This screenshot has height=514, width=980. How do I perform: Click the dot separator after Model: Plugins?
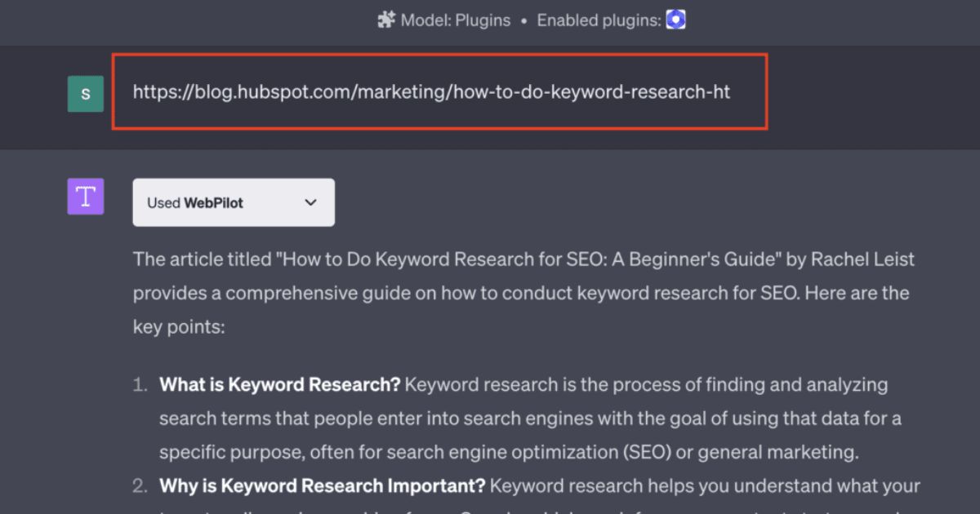coord(523,21)
